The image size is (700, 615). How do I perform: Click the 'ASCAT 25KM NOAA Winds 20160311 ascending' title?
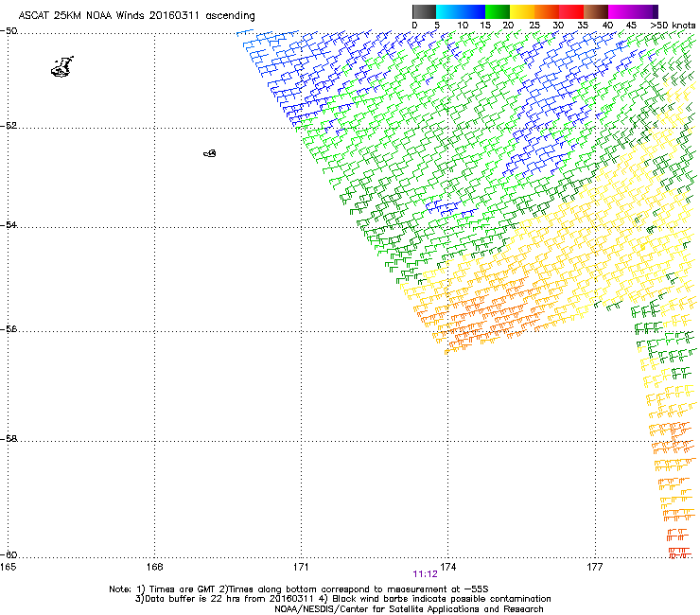(136, 16)
